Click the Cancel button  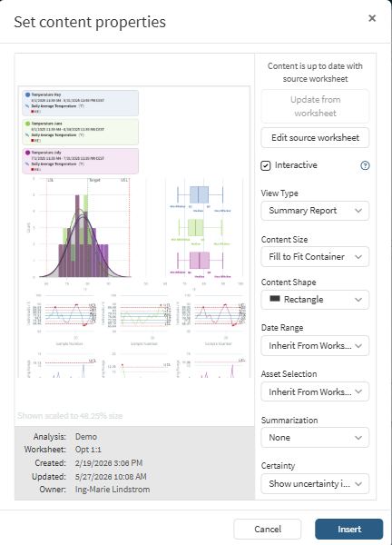(268, 529)
